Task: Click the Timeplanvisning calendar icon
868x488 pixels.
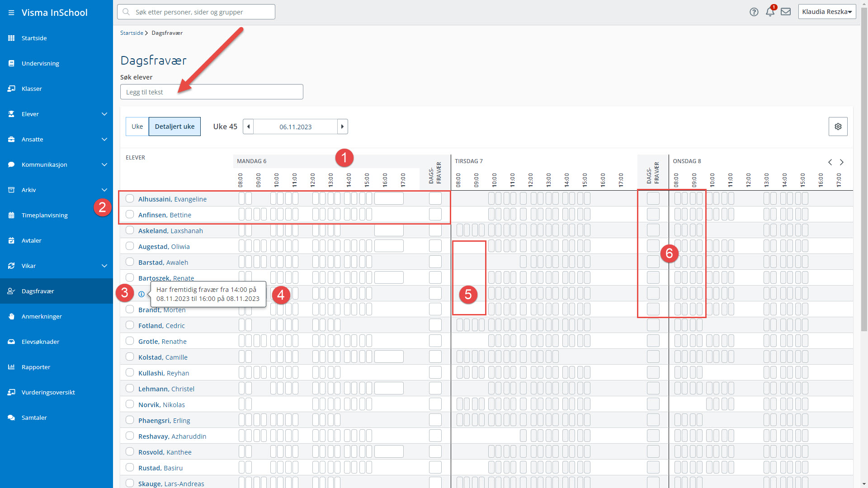Action: (11, 215)
